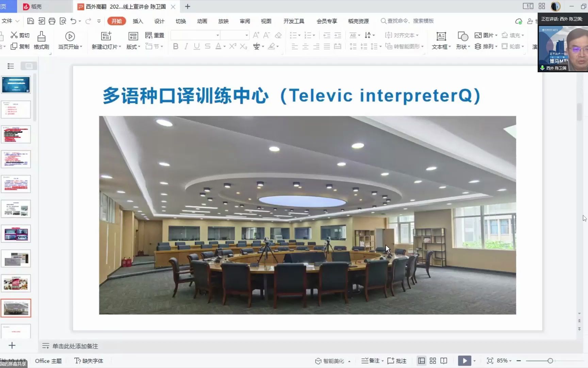Viewport: 588px width, 368px height.
Task: Insert a text box with 文本框
Action: pos(441,41)
